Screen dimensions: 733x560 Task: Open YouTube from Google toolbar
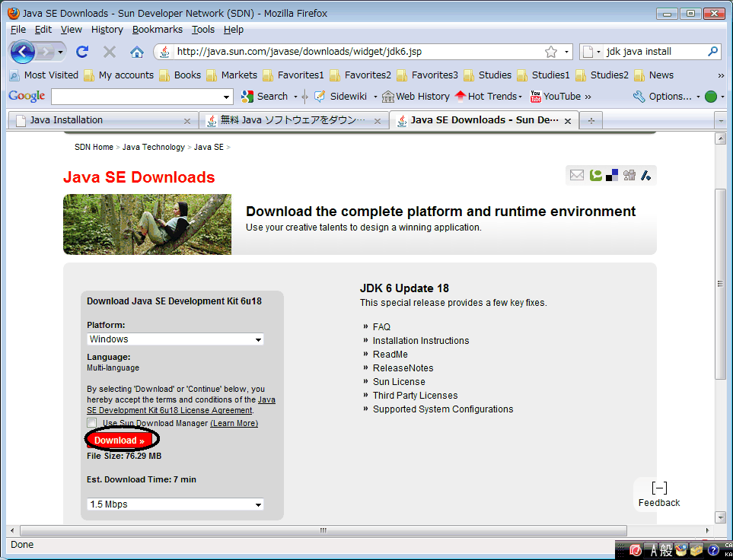click(x=555, y=97)
